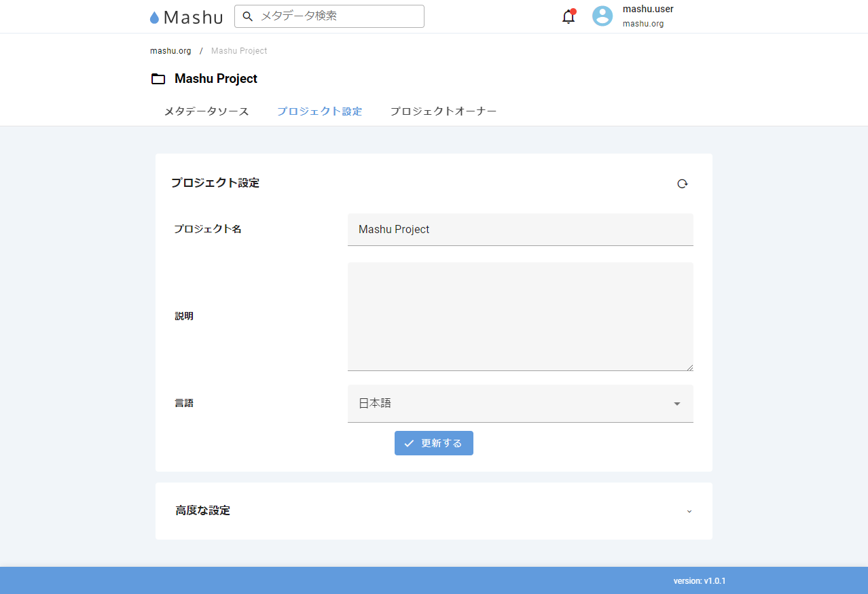Open the プロジェクトオーナー tab
The image size is (868, 594).
tap(443, 111)
